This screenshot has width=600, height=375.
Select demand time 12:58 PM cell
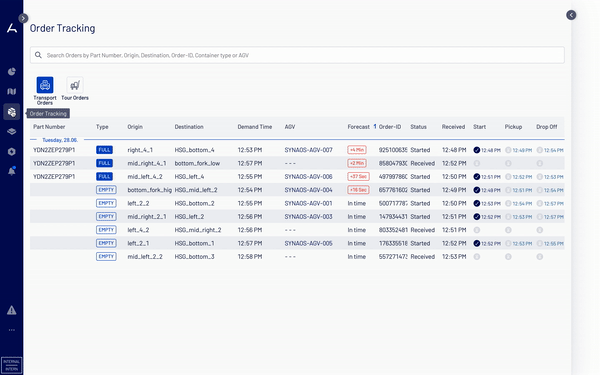click(250, 257)
